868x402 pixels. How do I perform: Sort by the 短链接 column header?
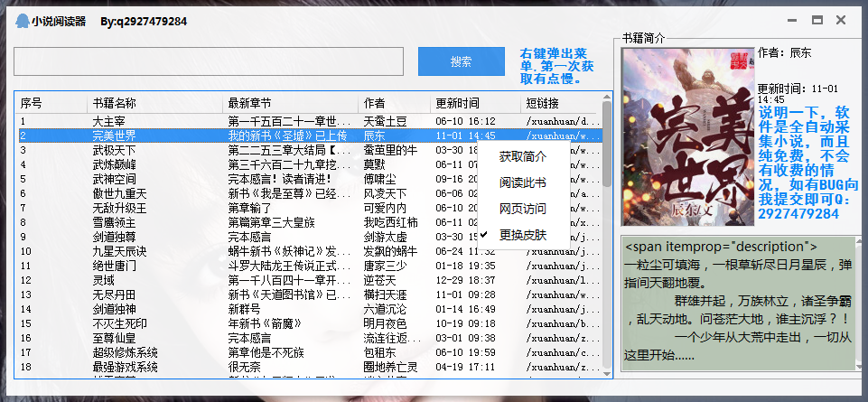pyautogui.click(x=558, y=103)
